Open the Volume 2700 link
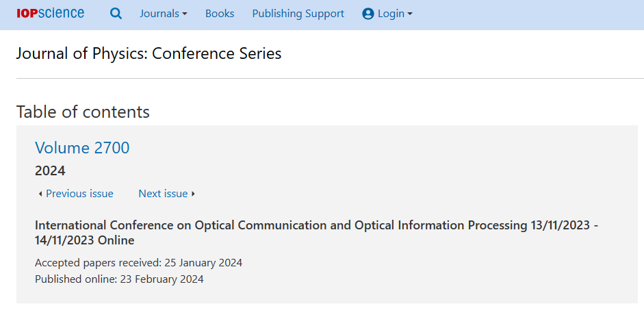The image size is (644, 317). coord(82,148)
